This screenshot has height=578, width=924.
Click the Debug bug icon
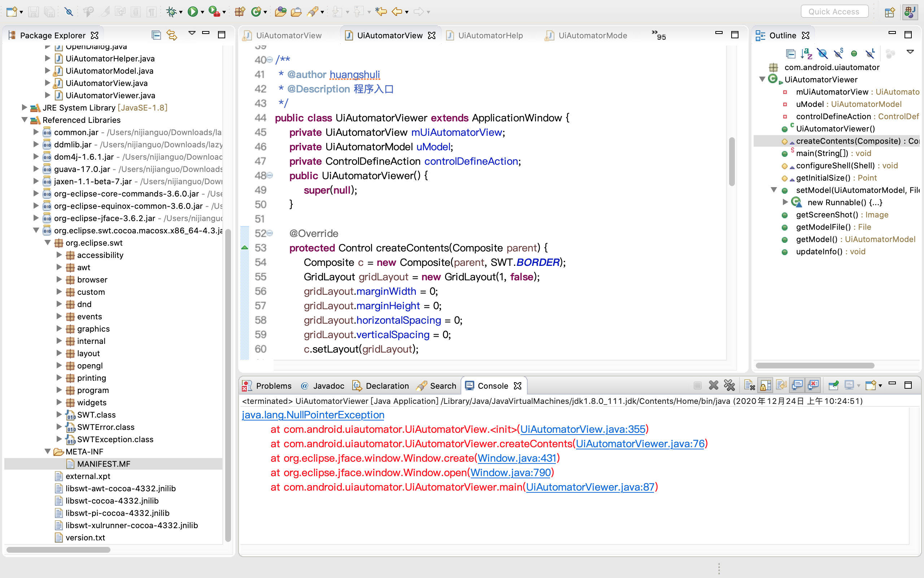(171, 12)
